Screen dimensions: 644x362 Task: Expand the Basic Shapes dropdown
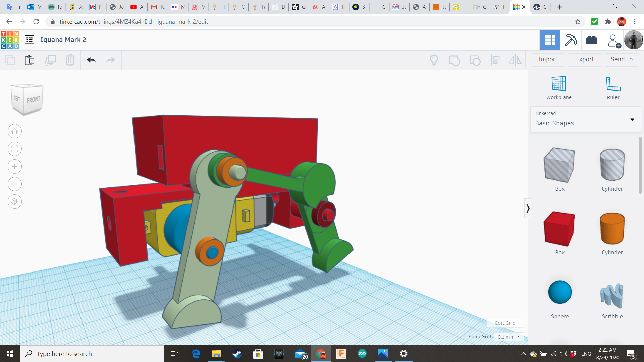coord(632,119)
